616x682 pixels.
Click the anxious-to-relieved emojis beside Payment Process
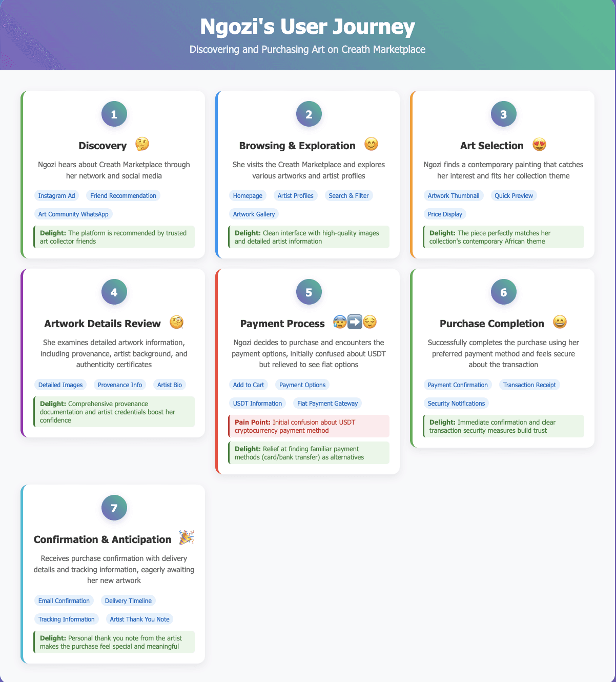point(355,323)
